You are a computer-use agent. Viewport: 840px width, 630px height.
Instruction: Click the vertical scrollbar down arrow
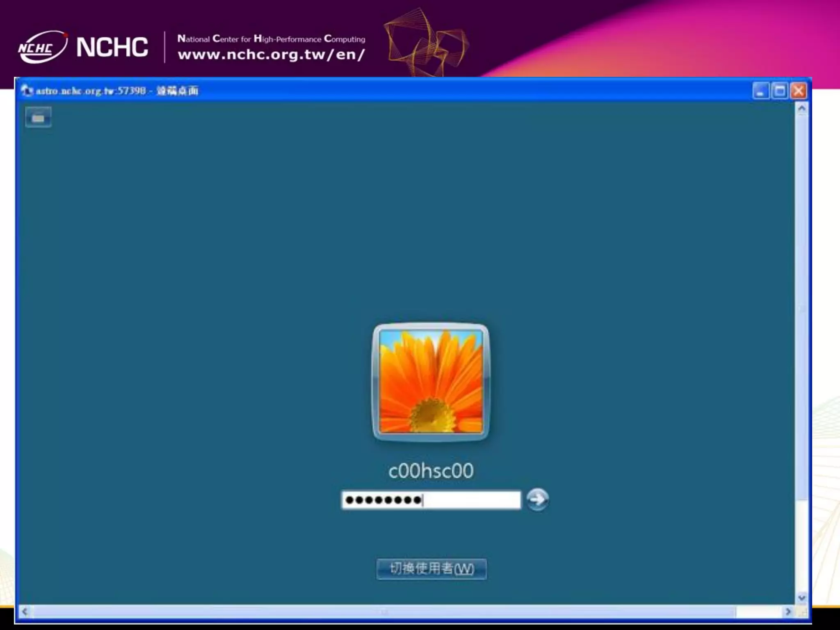(802, 598)
